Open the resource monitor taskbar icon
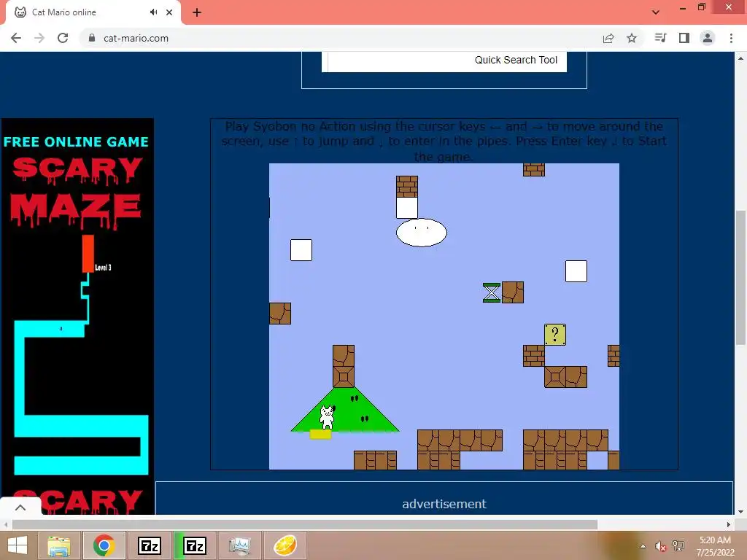This screenshot has height=560, width=747. tap(239, 545)
